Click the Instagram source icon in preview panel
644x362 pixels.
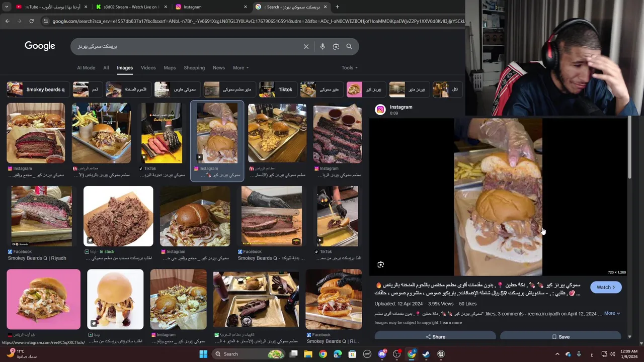point(380,110)
